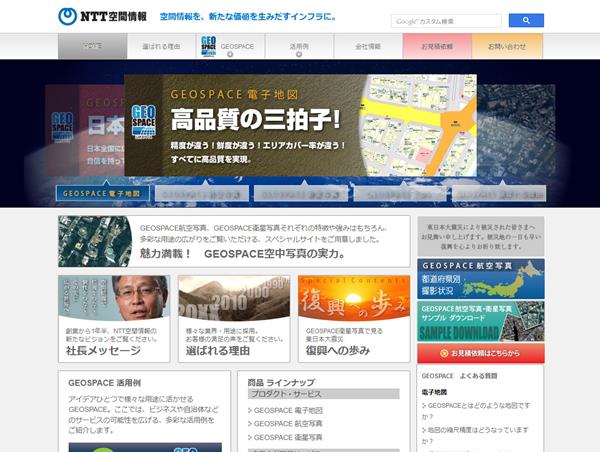Screen dimensions: 600x452
Task: Click the arrow bullet before GEOSPACE 電子地図 link
Action: point(250,410)
